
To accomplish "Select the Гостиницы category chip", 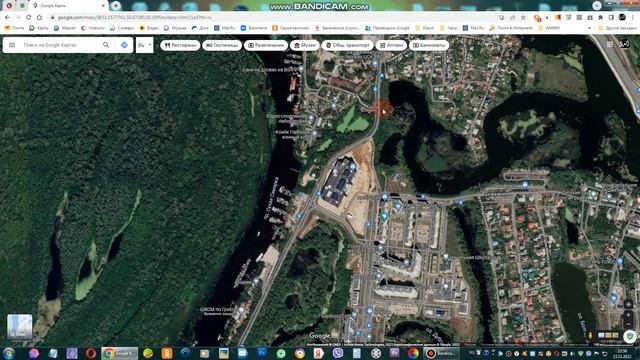I will (222, 45).
